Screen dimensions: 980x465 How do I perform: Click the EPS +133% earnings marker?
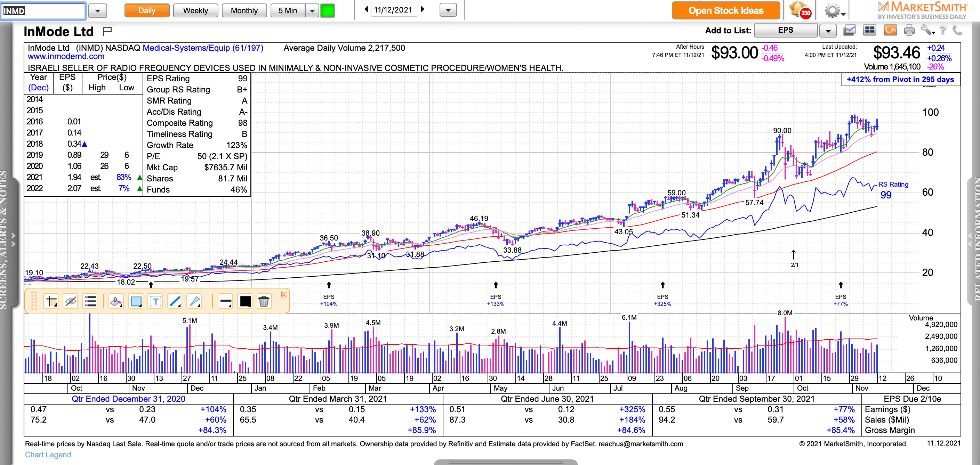495,295
